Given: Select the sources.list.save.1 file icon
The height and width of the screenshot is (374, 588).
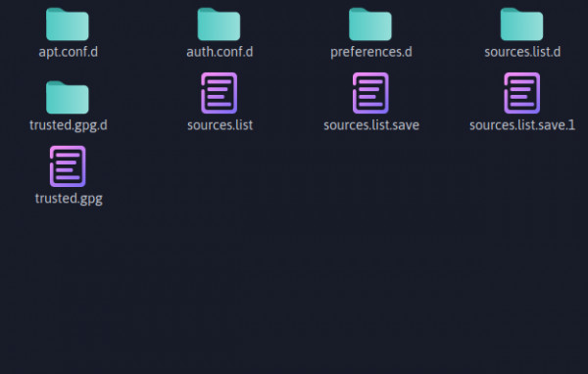Looking at the screenshot, I should tap(522, 93).
